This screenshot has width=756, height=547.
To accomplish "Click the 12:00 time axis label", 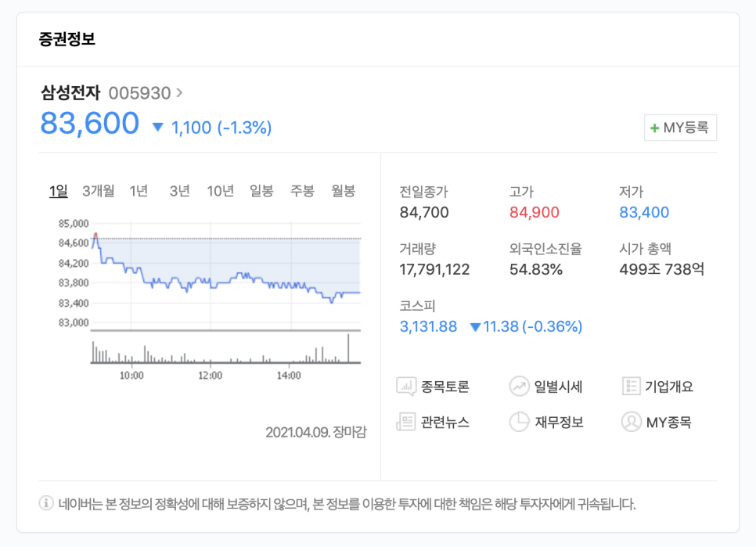I will click(x=211, y=376).
